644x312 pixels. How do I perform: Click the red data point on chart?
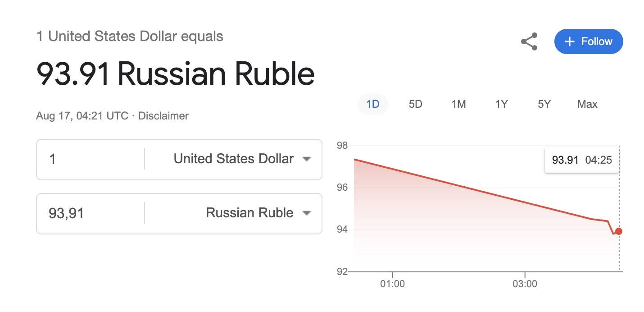pos(619,231)
